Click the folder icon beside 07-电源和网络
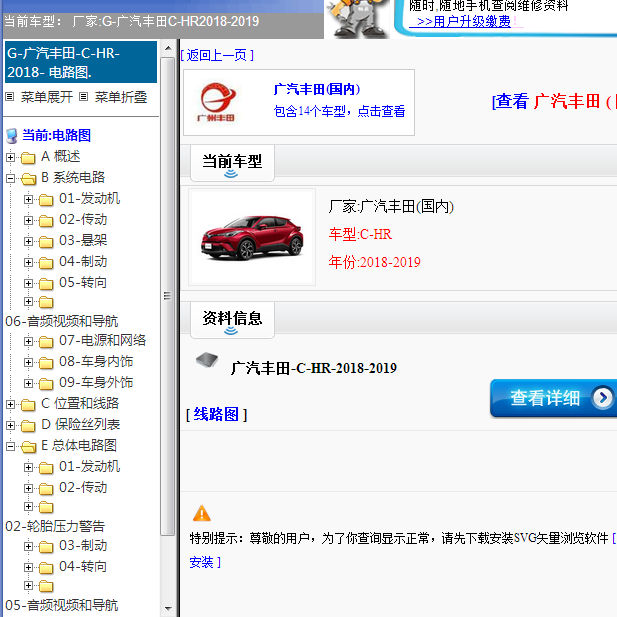617x617 pixels. click(x=46, y=342)
